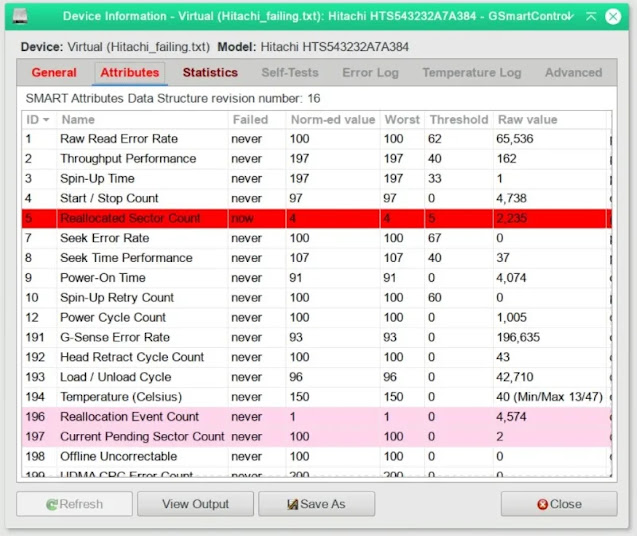
Task: Sort by the Raw value column header
Action: coord(550,119)
